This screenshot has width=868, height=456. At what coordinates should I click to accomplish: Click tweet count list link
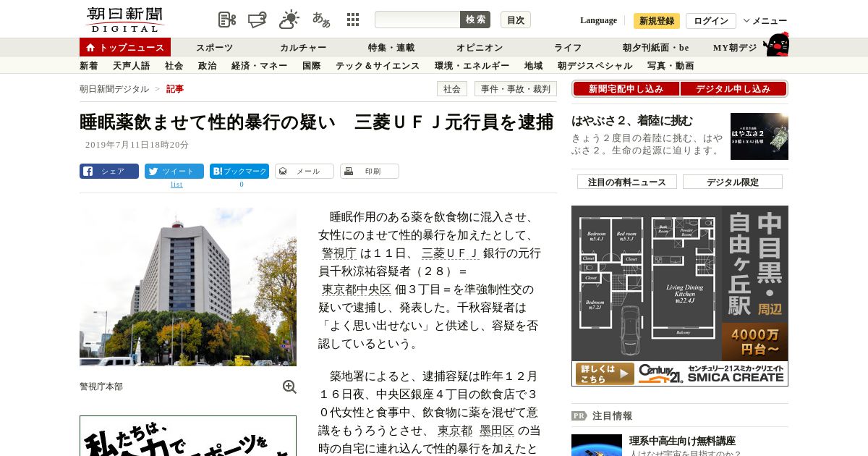tap(176, 185)
